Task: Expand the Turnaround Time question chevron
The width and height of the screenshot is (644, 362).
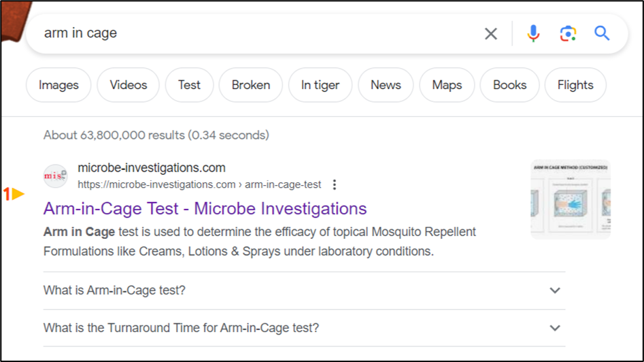Action: coord(555,328)
